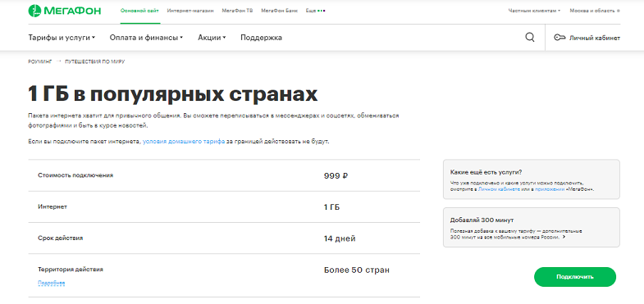Open МегаФон Банк tab
The image size is (644, 304).
coord(279,11)
